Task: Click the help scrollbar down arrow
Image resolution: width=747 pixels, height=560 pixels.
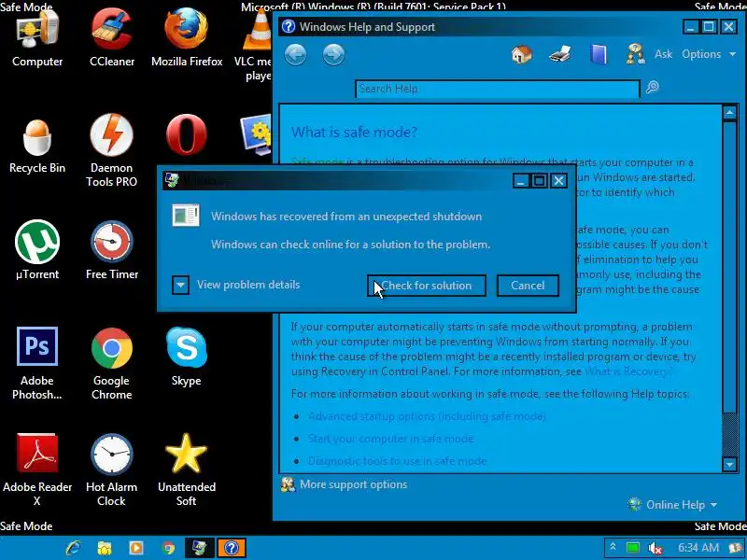Action: [729, 464]
